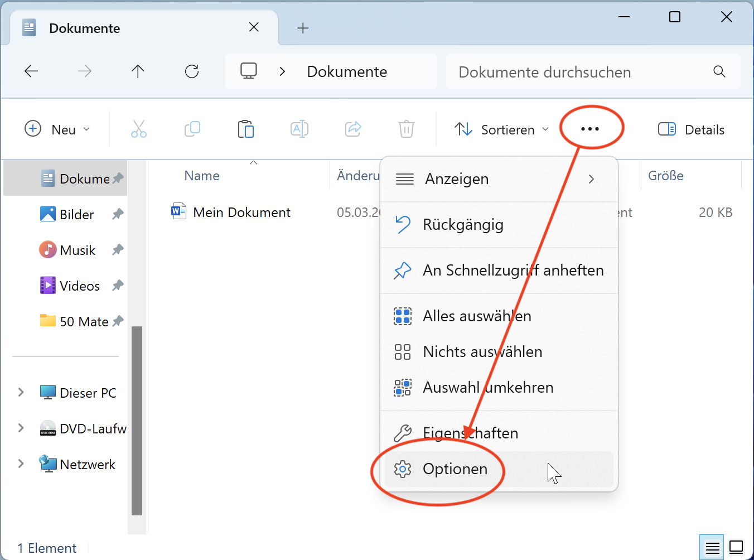The width and height of the screenshot is (754, 560).
Task: Add a new tab with plus button
Action: click(303, 28)
